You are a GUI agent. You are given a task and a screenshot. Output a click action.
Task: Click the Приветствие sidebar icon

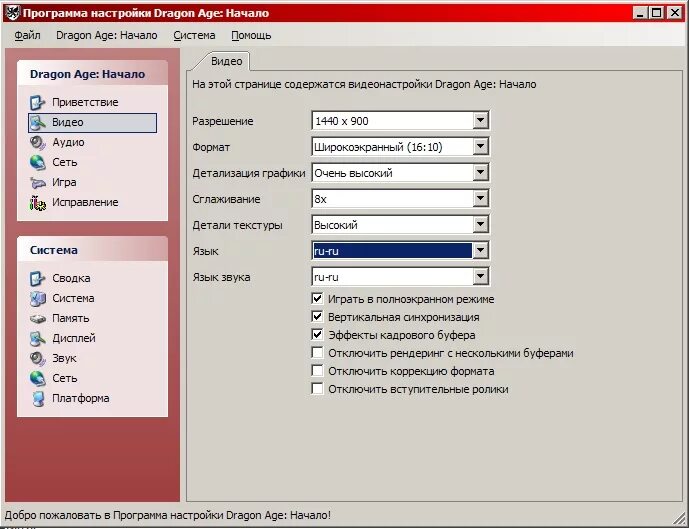(37, 102)
